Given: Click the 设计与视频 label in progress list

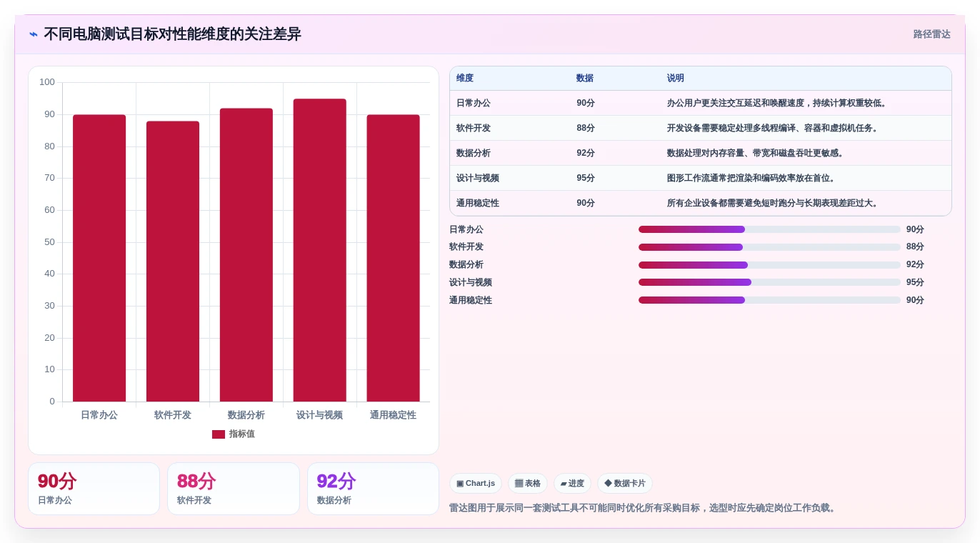Looking at the screenshot, I should coord(471,282).
